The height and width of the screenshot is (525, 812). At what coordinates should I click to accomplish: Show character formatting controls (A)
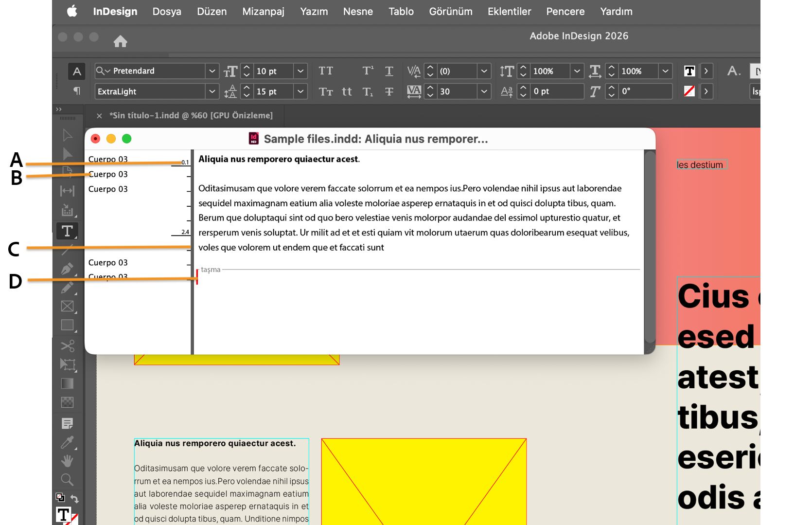pyautogui.click(x=77, y=72)
